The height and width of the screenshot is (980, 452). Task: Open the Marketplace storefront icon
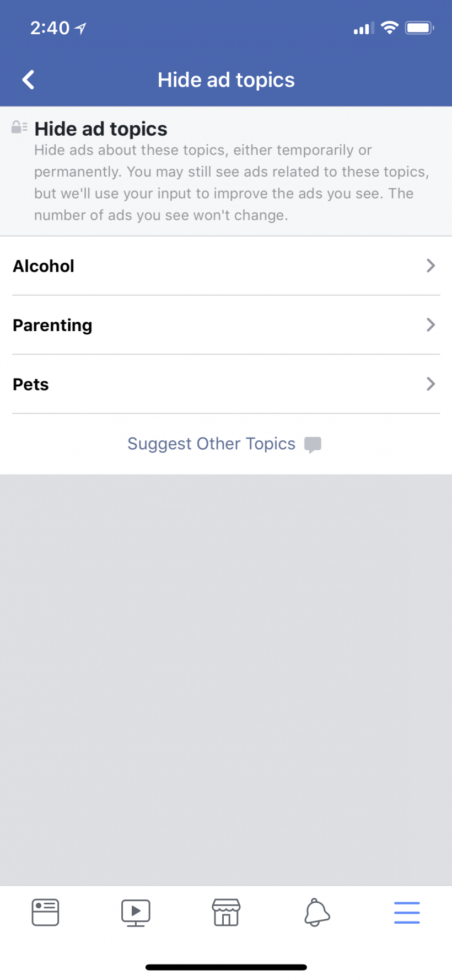coord(226,912)
